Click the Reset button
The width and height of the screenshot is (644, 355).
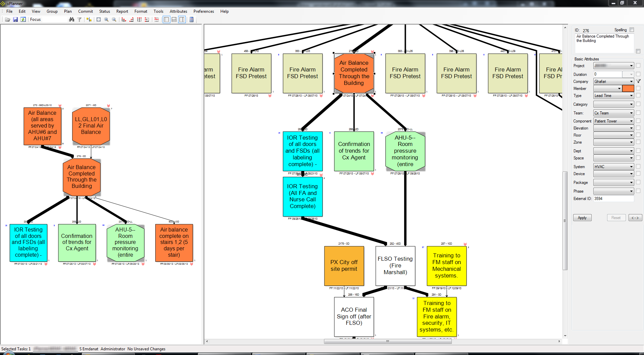(x=616, y=218)
